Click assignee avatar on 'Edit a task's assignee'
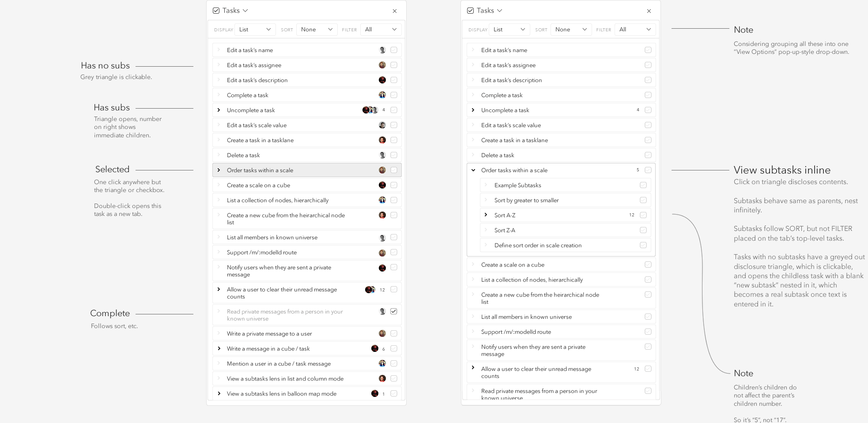 point(382,65)
